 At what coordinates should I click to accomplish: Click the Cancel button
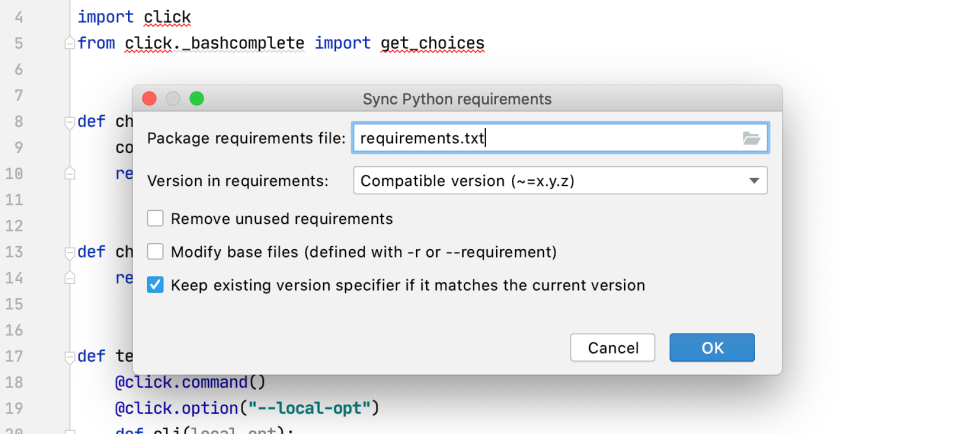click(x=612, y=348)
